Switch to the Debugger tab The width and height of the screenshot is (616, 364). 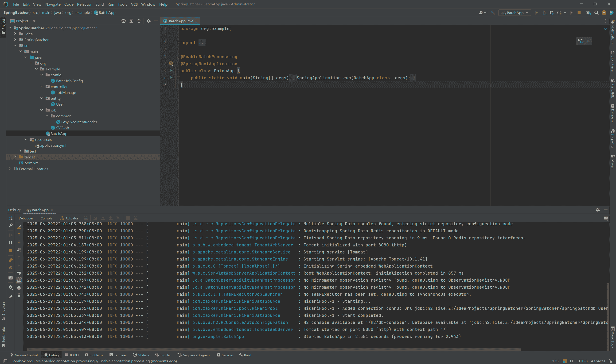(x=26, y=218)
